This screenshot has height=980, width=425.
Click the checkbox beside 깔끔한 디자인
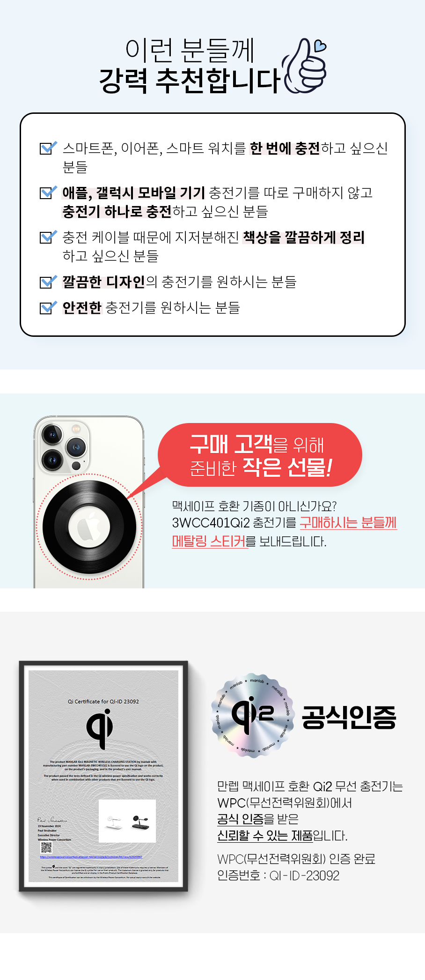coord(48,281)
